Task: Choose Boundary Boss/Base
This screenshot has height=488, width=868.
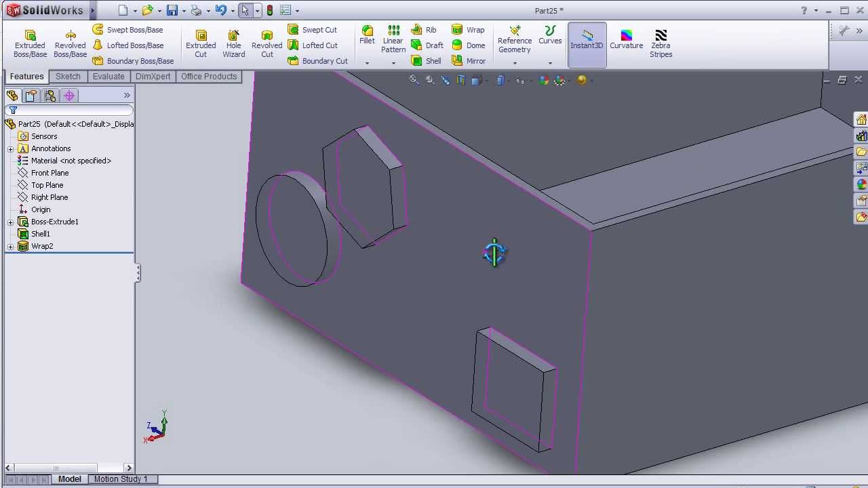Action: [x=133, y=61]
